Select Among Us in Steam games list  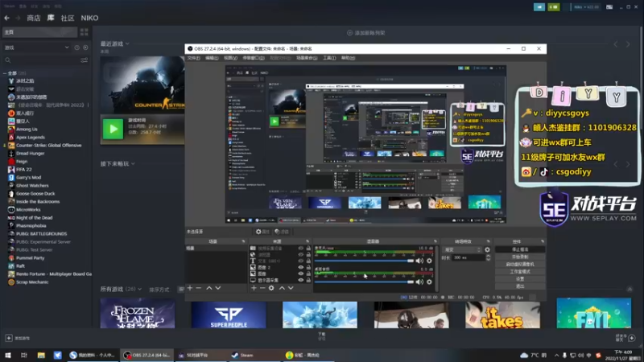tap(27, 130)
